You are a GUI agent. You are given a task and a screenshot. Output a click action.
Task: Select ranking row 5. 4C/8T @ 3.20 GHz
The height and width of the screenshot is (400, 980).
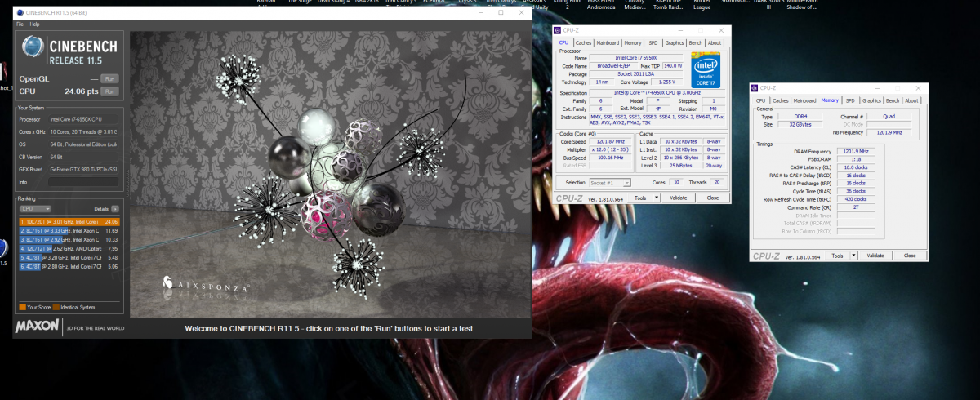tap(69, 257)
